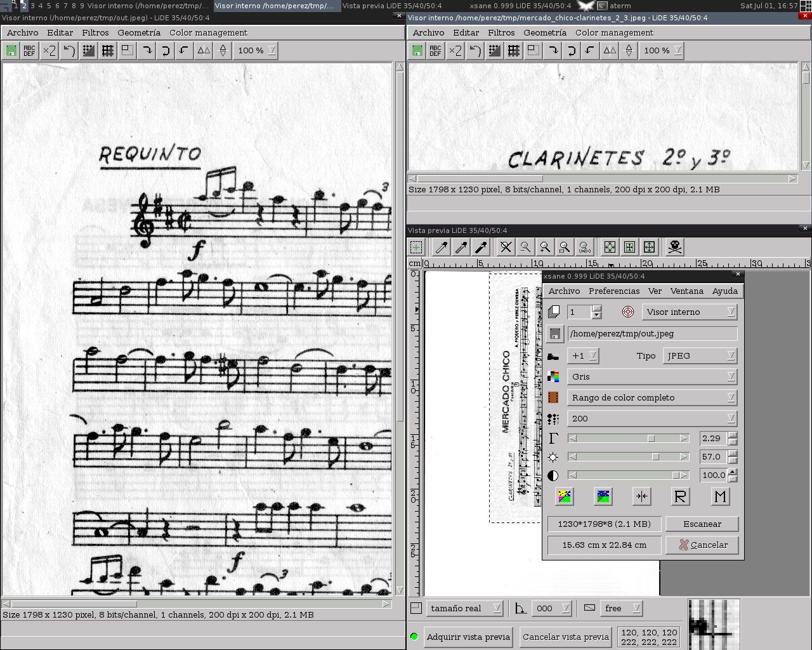Click the auto enhancement button in xsane

coord(642,496)
